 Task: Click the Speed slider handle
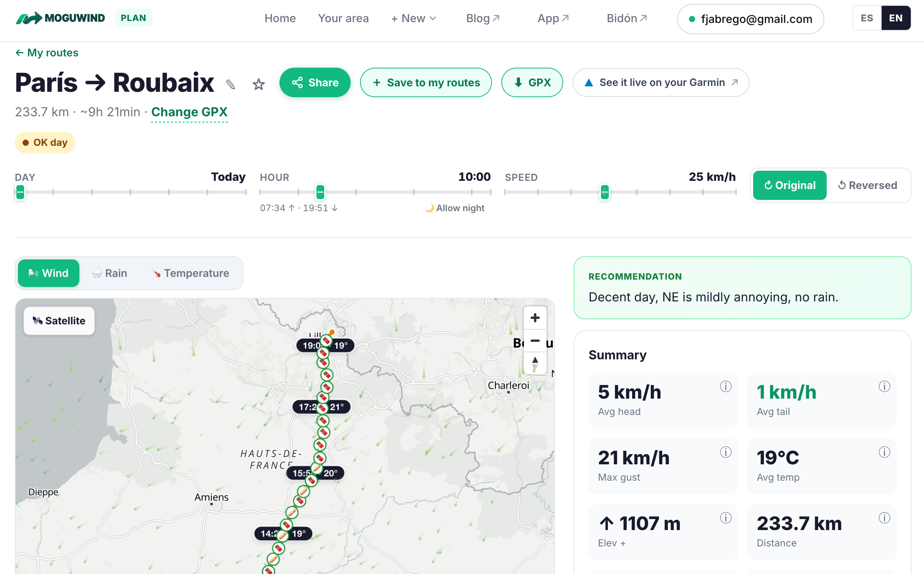[x=604, y=192]
